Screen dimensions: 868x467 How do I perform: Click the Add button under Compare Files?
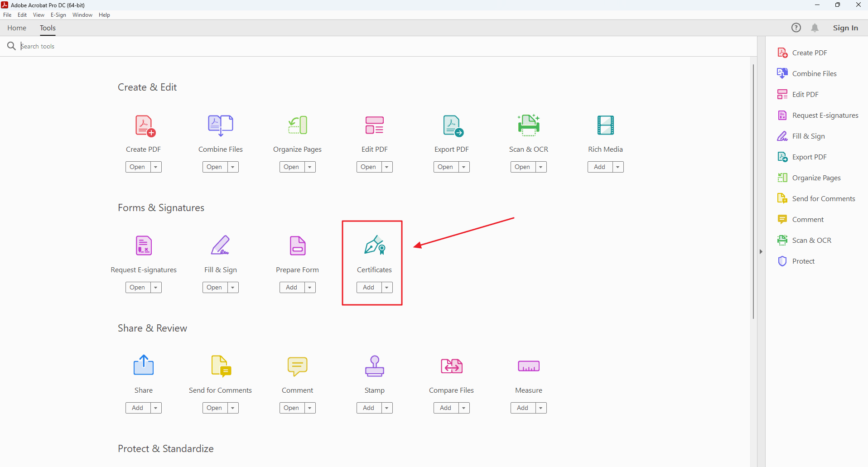pos(446,408)
